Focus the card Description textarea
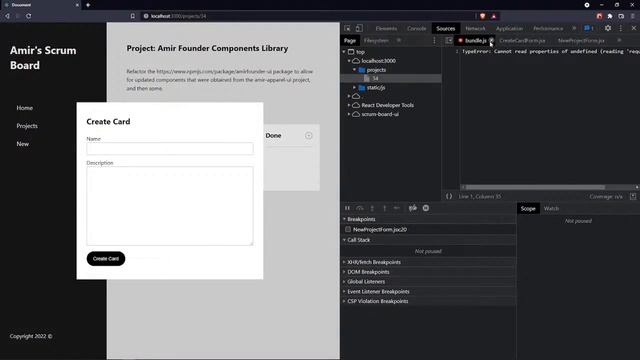Viewport: 640px width, 360px height. pyautogui.click(x=170, y=206)
